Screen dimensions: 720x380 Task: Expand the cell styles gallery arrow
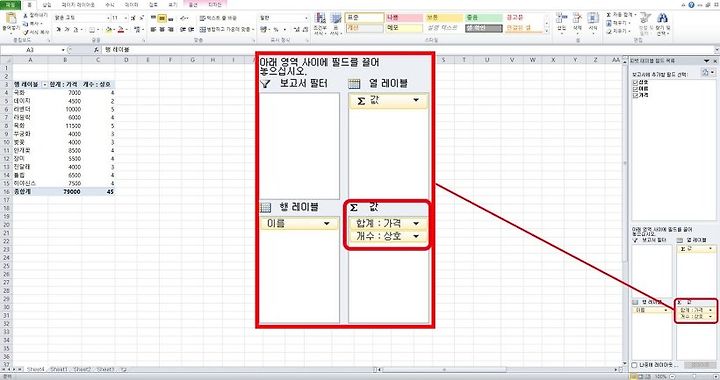546,30
